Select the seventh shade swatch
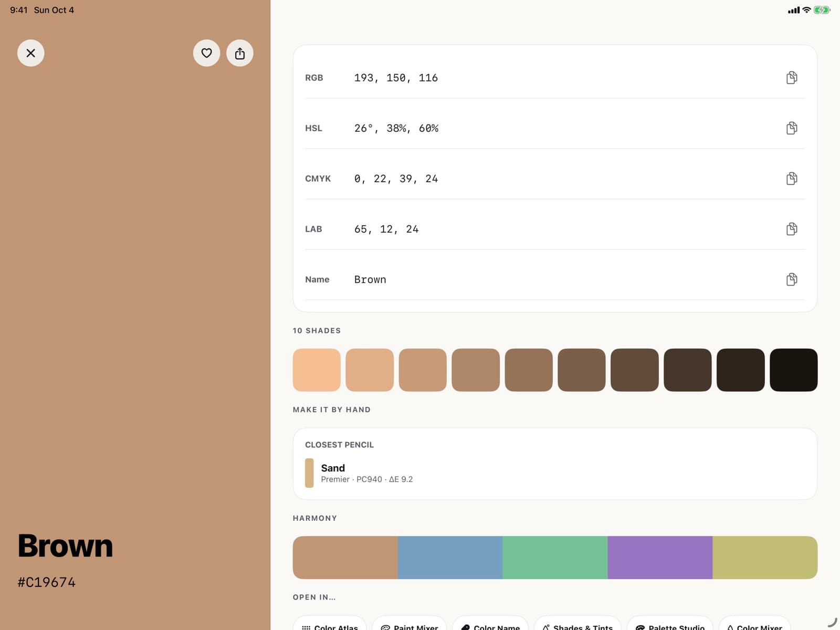This screenshot has height=630, width=840. click(x=635, y=370)
